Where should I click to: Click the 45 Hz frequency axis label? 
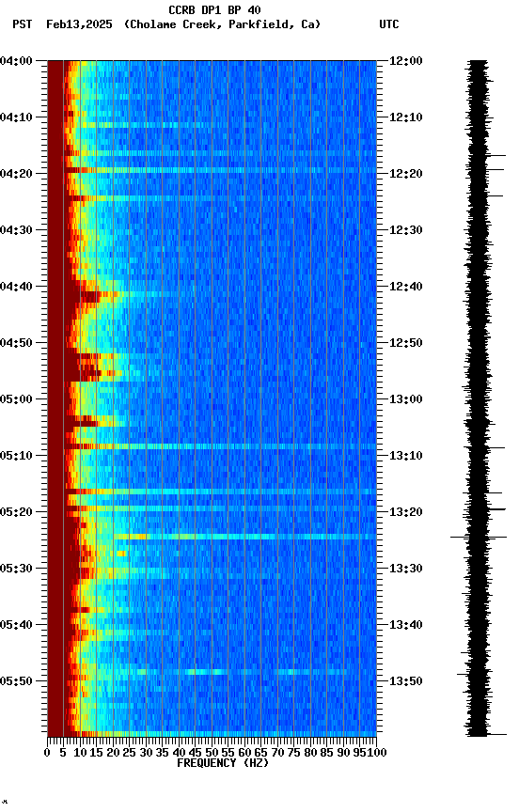point(196,753)
